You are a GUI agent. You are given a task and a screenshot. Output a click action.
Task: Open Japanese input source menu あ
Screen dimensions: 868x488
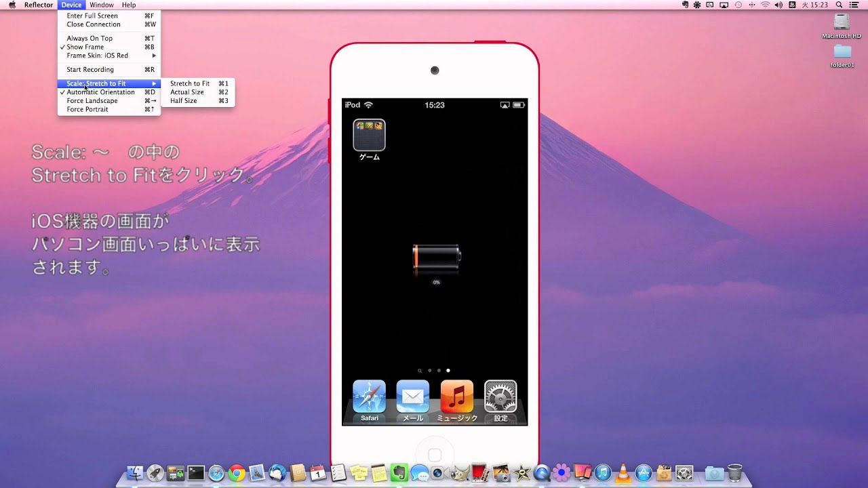pyautogui.click(x=792, y=5)
